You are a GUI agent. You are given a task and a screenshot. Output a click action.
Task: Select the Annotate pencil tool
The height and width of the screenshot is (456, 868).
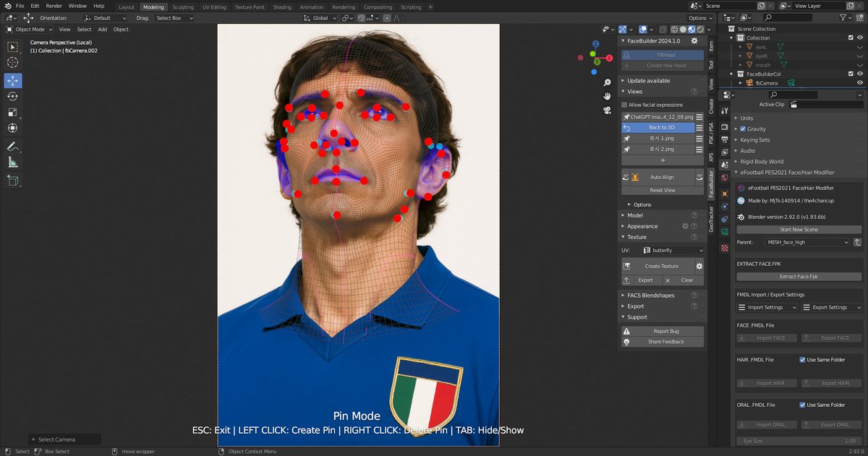[x=13, y=146]
